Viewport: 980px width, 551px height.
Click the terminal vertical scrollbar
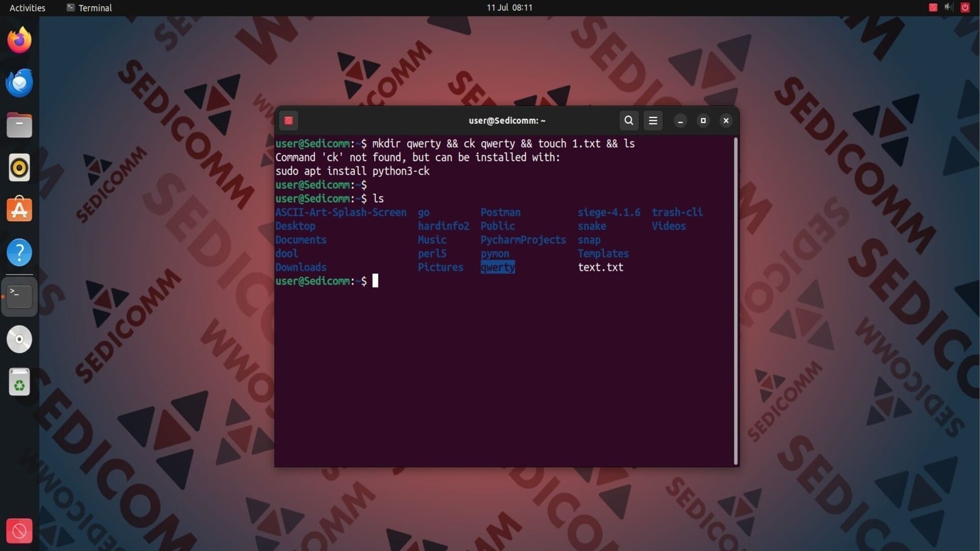(x=736, y=301)
